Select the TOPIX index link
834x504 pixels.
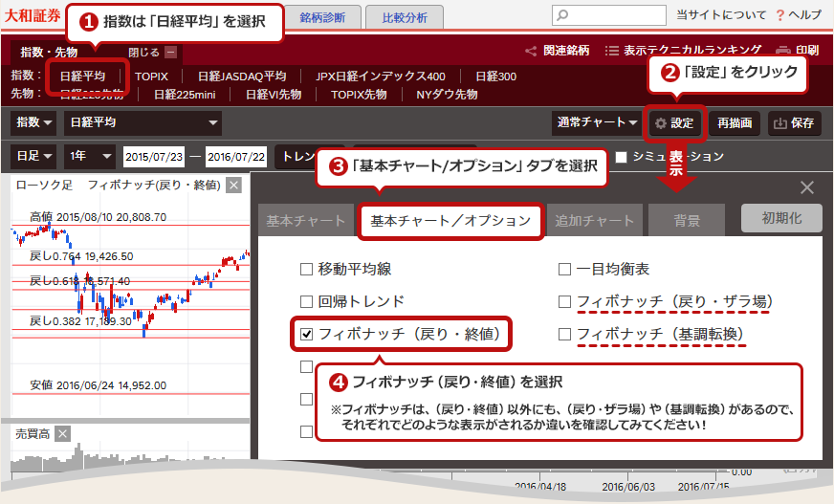(x=151, y=77)
